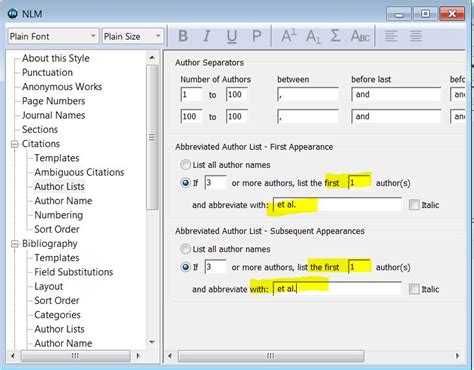Open Page Numbers settings
This screenshot has width=474, height=370.
53,101
